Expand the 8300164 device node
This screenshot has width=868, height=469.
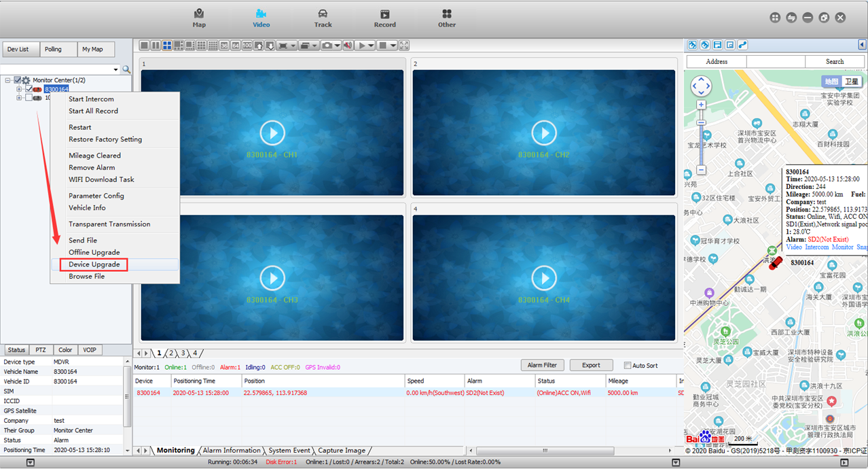pos(19,89)
